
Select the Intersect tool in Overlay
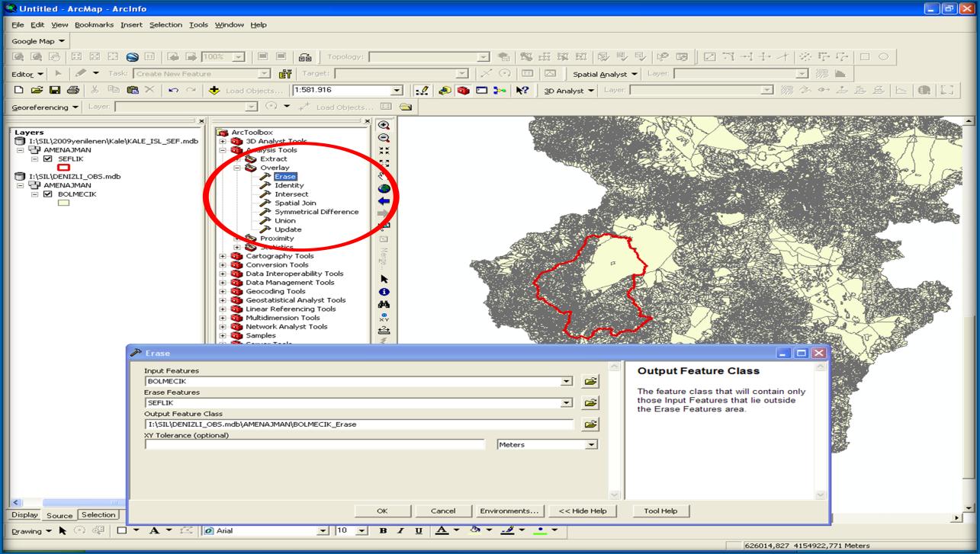click(x=291, y=194)
